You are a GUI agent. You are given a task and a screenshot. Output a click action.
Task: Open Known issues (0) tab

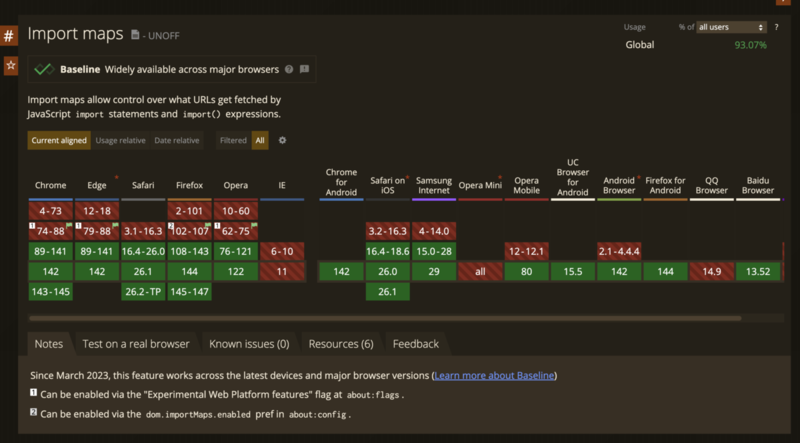(x=249, y=344)
